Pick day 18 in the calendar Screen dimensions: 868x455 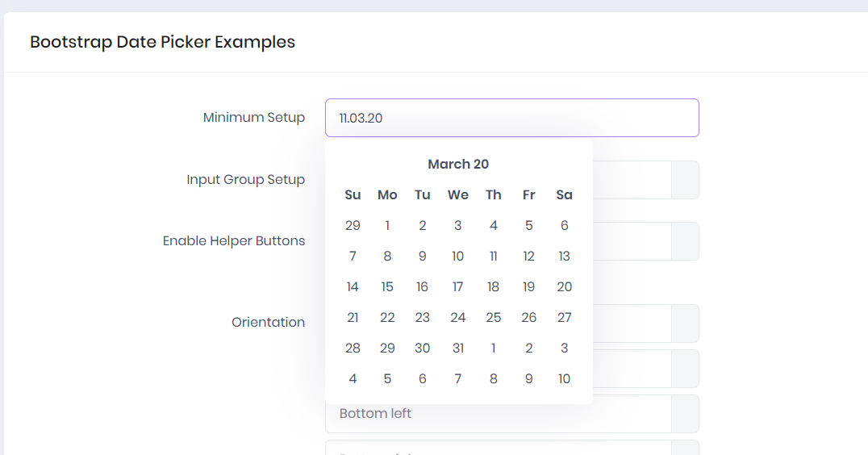pyautogui.click(x=493, y=286)
